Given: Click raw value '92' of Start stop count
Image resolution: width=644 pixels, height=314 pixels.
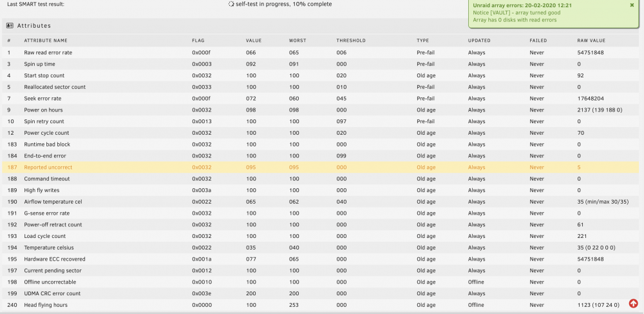Looking at the screenshot, I should [x=580, y=75].
